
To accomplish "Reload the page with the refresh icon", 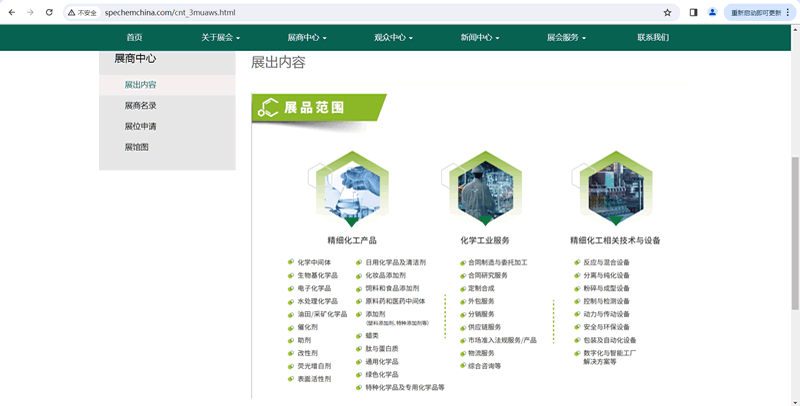I will click(x=49, y=13).
